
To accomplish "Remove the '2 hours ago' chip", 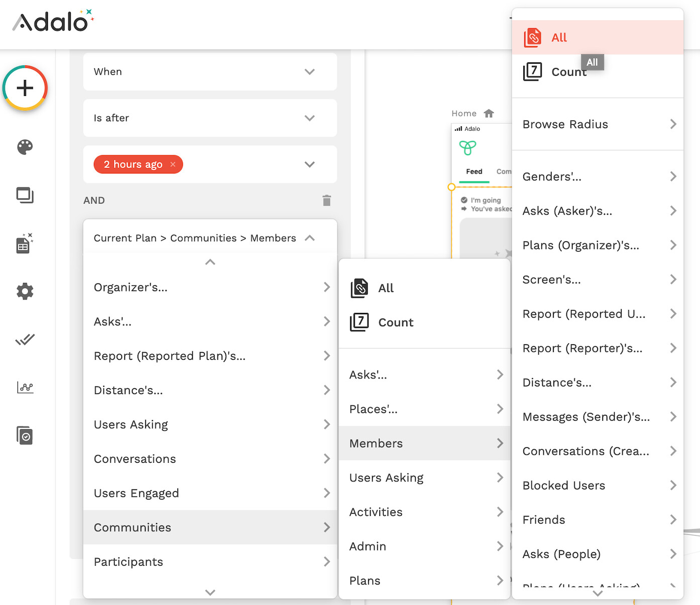I will (173, 164).
